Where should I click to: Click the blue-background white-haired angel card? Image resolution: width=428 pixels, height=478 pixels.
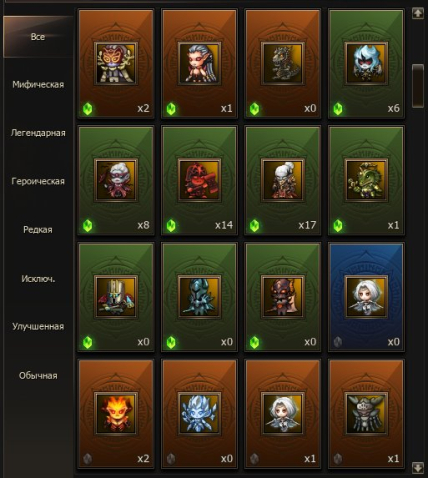click(366, 297)
